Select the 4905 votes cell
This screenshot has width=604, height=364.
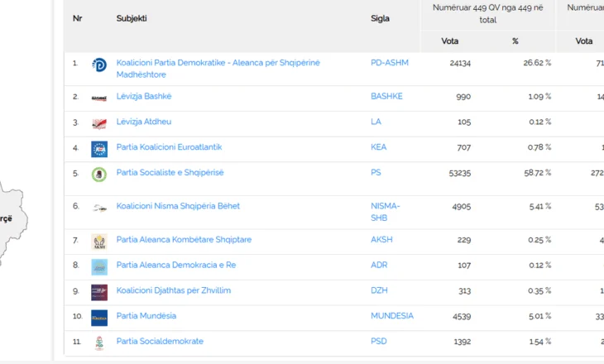click(x=462, y=207)
